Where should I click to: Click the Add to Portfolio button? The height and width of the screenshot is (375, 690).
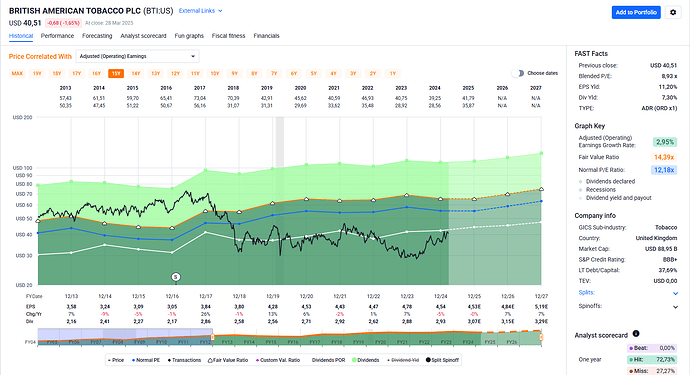[636, 12]
